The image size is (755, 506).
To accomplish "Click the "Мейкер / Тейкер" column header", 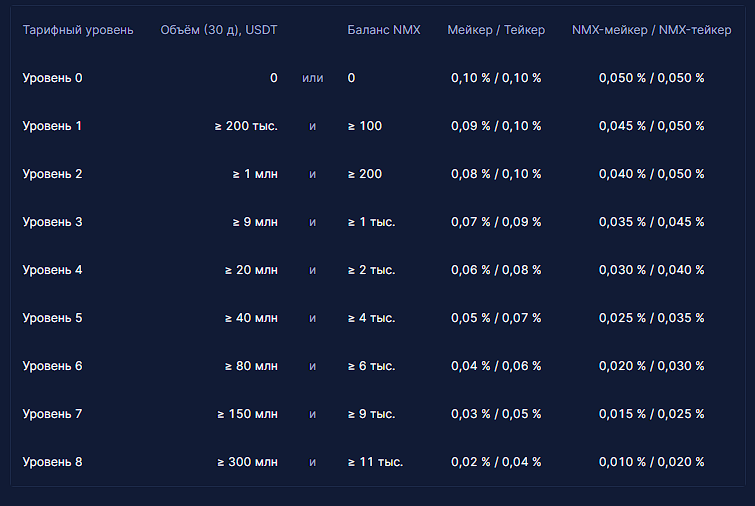I will 496,30.
